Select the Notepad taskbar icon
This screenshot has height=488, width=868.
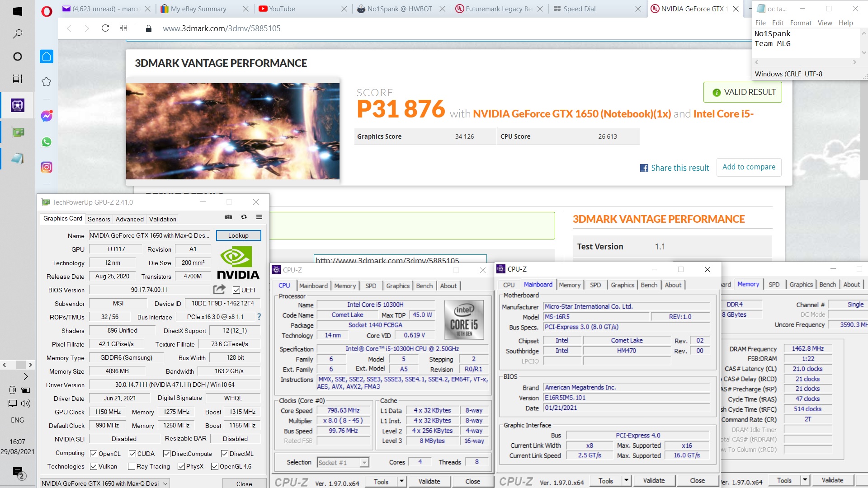(18, 159)
